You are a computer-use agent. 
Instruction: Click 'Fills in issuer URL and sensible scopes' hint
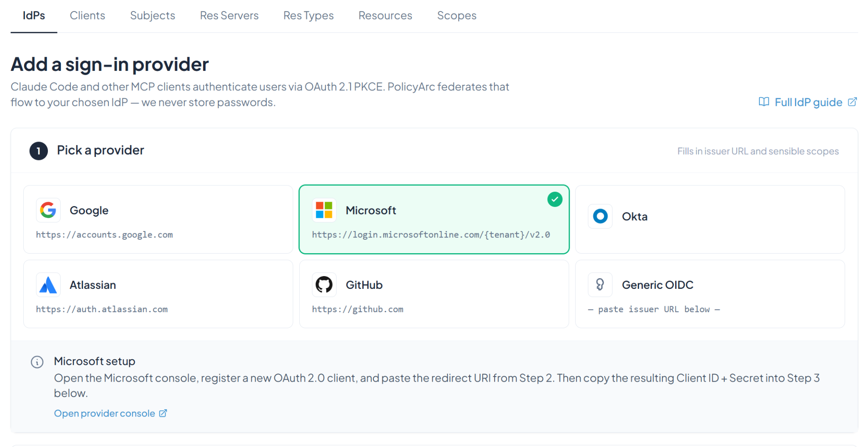coord(758,151)
